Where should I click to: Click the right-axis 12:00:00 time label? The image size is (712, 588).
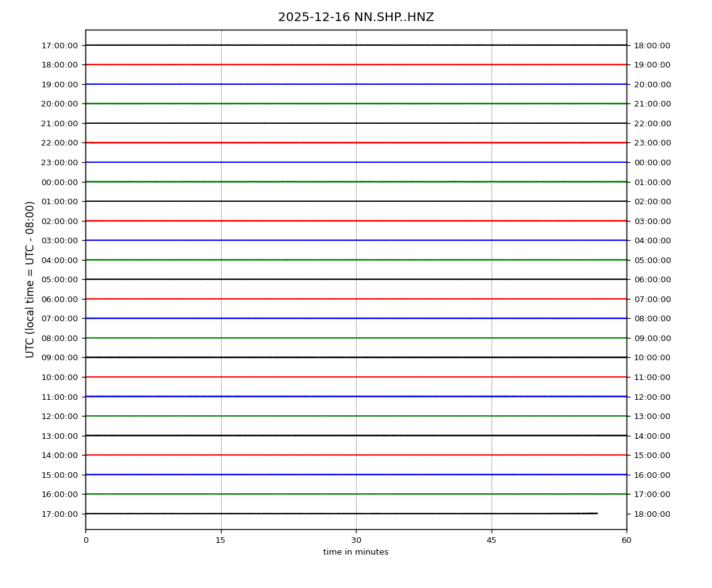pyautogui.click(x=652, y=397)
